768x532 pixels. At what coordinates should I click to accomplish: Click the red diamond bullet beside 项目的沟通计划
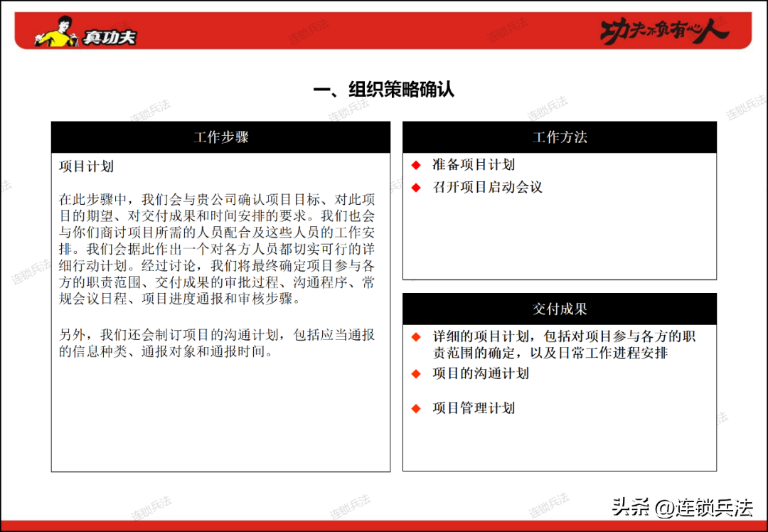416,374
